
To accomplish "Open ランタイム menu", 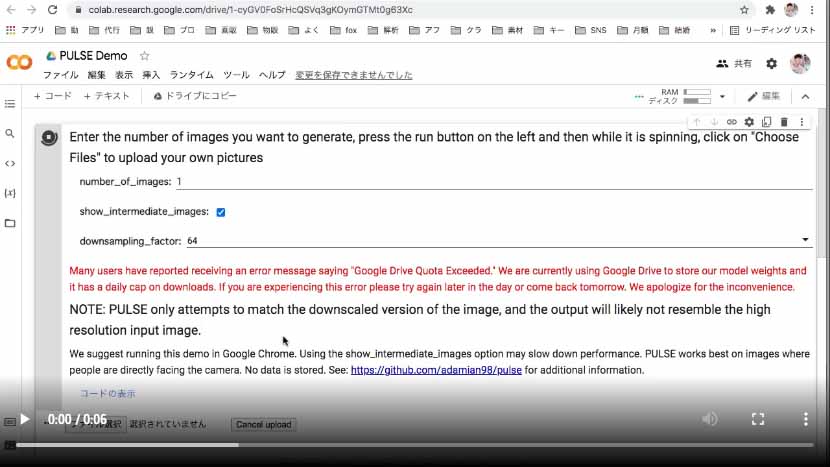I will click(x=191, y=75).
